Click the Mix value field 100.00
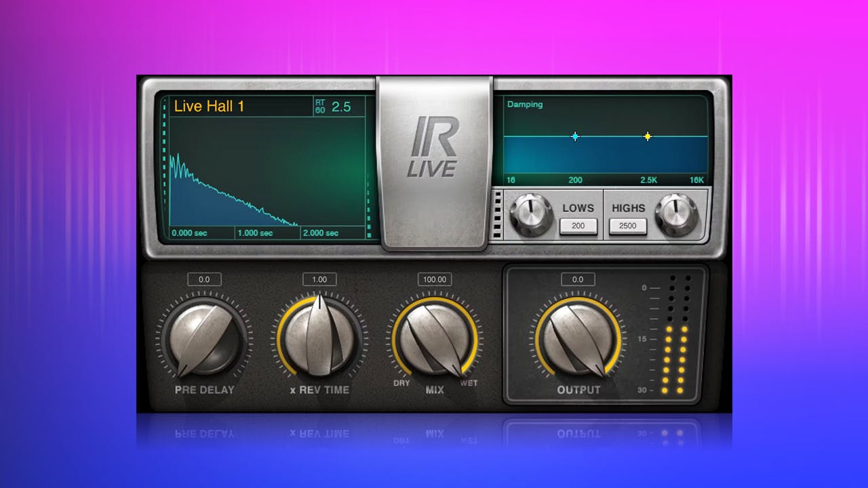868x488 pixels. (434, 279)
